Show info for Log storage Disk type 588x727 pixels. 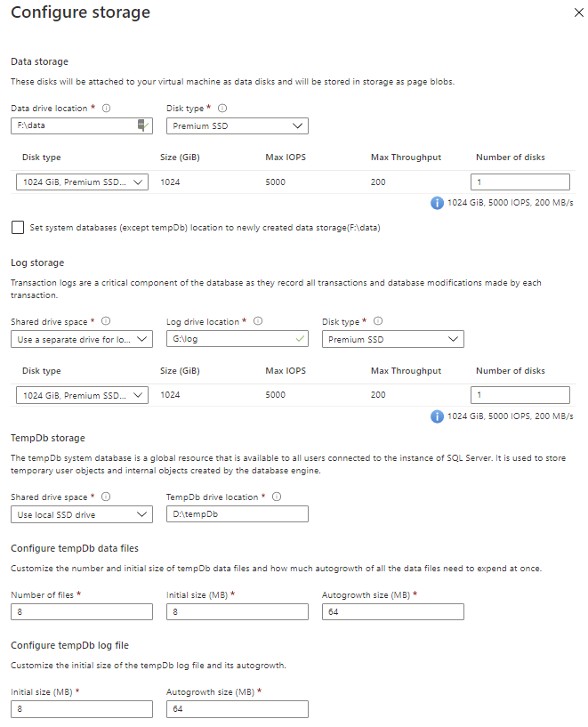[378, 321]
